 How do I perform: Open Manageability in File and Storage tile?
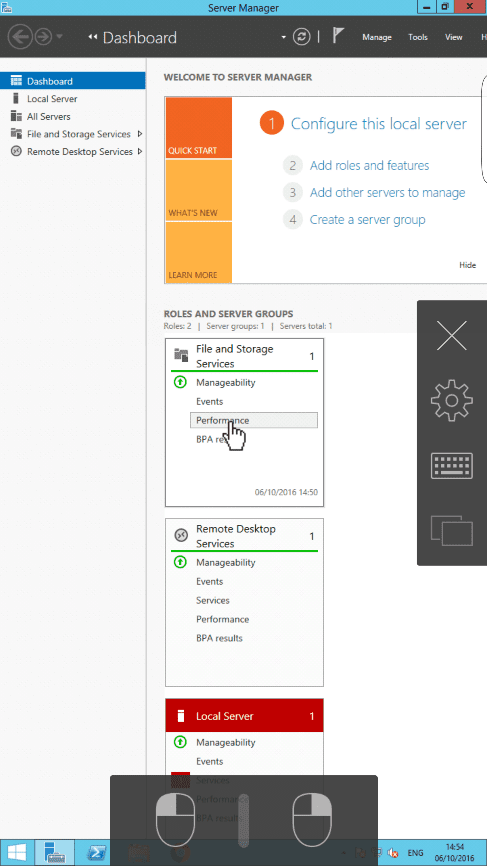click(225, 382)
